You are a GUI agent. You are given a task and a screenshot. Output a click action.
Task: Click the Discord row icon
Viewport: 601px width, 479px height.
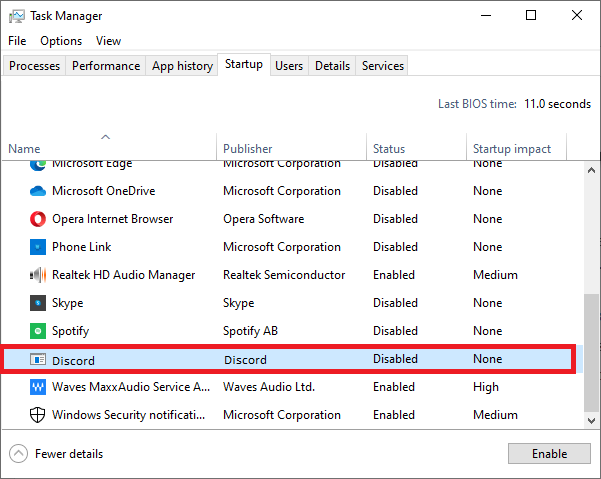pos(38,359)
